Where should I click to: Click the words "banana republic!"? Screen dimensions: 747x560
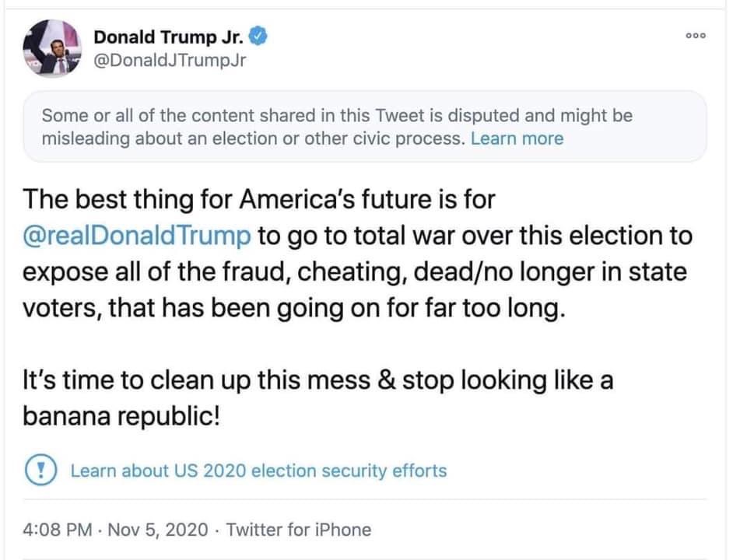point(121,416)
